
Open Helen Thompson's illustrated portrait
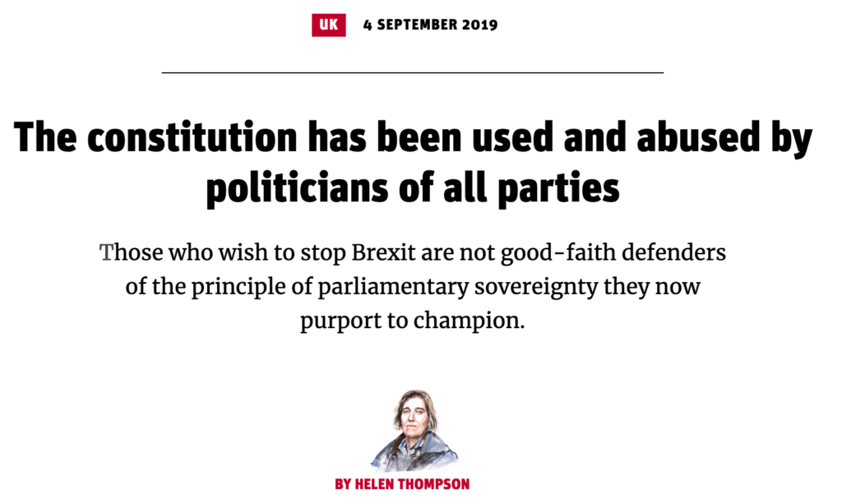pos(414,431)
